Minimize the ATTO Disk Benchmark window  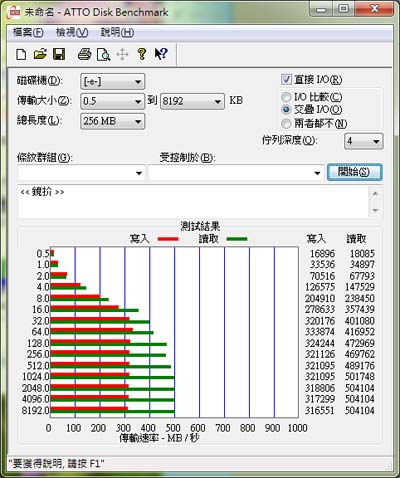321,9
